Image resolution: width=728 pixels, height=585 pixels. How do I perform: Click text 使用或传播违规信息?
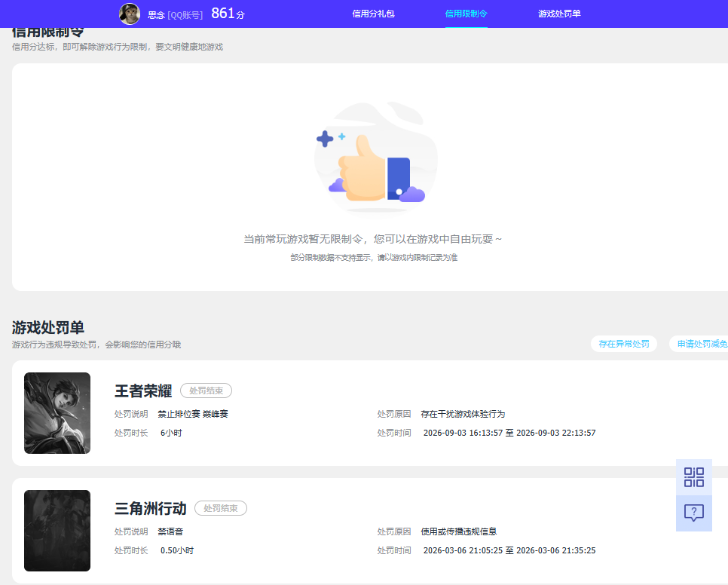click(x=459, y=531)
